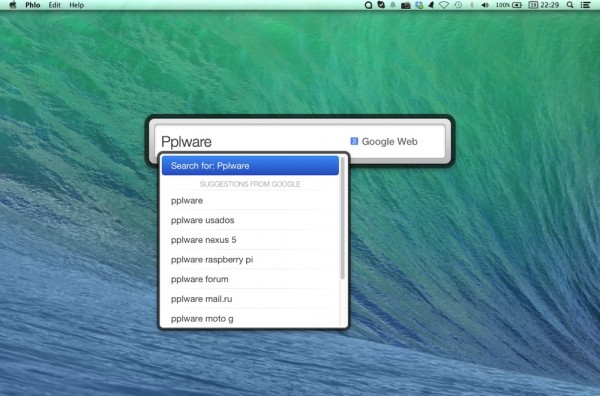Open the Time Machine menu bar icon
This screenshot has height=396, width=600.
tap(458, 5)
